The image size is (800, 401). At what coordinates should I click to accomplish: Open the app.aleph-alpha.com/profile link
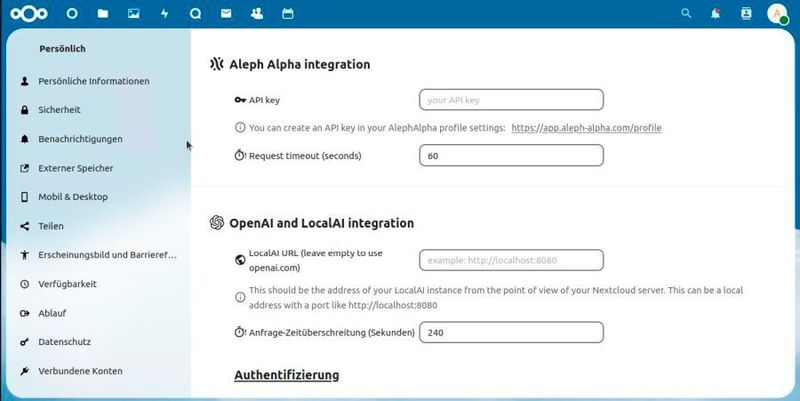pyautogui.click(x=586, y=128)
